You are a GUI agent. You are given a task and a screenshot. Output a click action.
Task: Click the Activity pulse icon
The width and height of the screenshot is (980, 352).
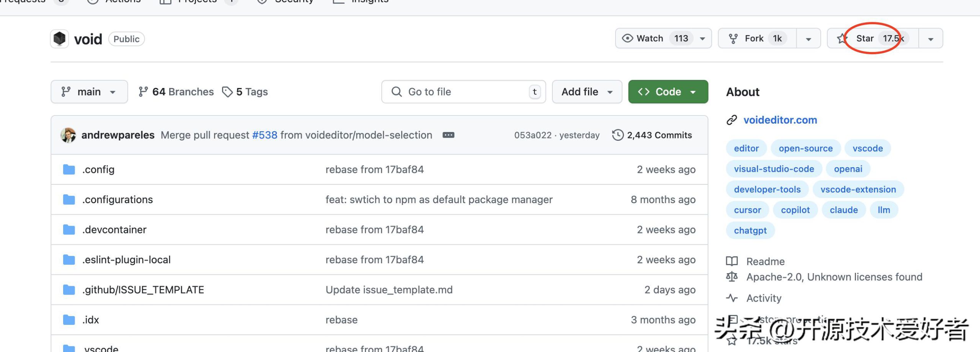pyautogui.click(x=732, y=298)
